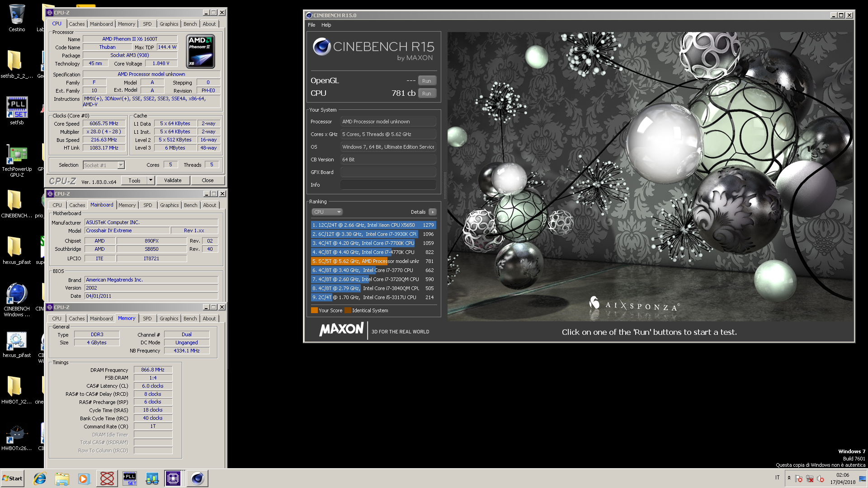Click the Crosshair IV Extreme model field
868x488 pixels.
click(x=127, y=230)
